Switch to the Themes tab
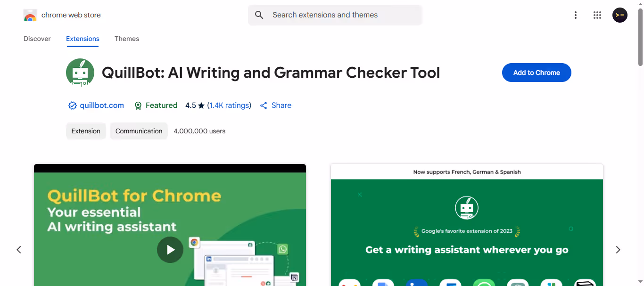 click(127, 39)
